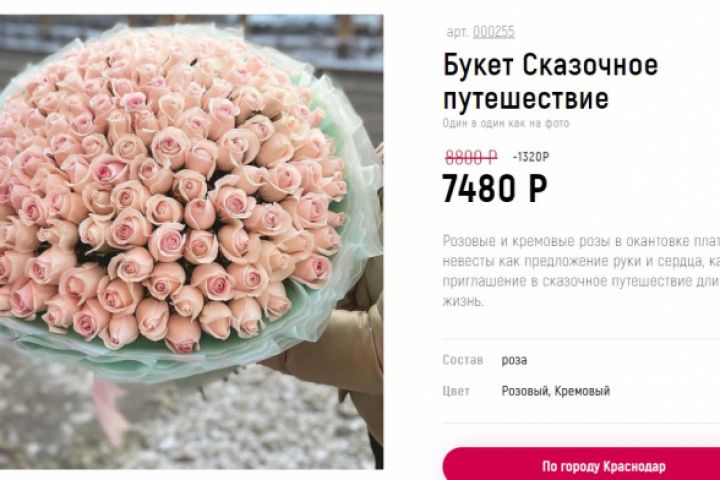The image size is (720, 480).
Task: Click the 7480 ₽ current price
Action: tap(495, 188)
